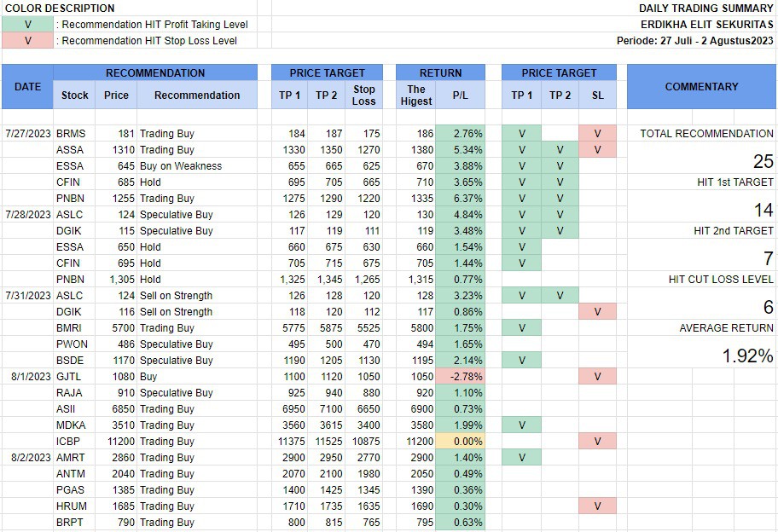Click the TP 1 mark in BMRI row

pos(521,328)
